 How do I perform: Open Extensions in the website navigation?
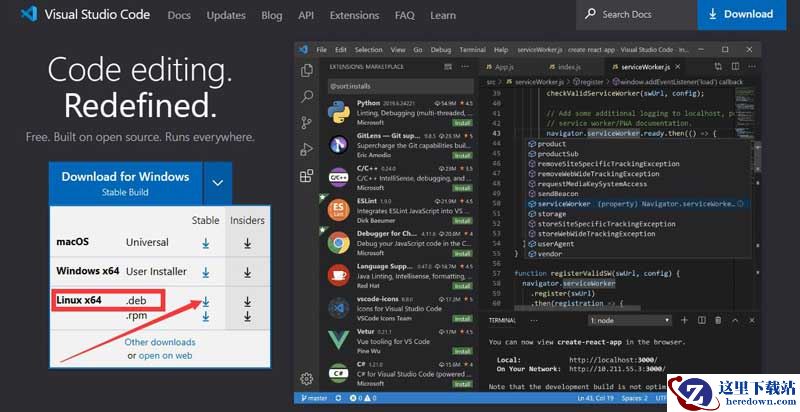click(354, 15)
